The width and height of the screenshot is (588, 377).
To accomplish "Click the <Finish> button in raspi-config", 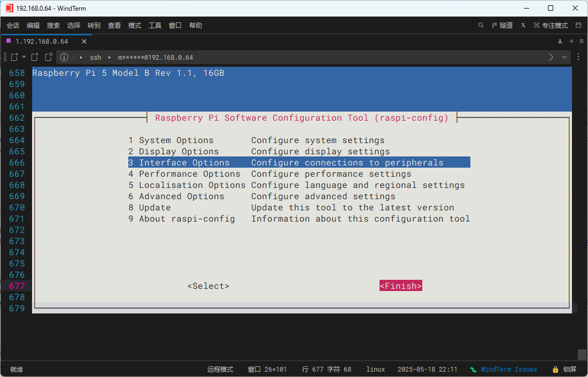I will (x=401, y=286).
